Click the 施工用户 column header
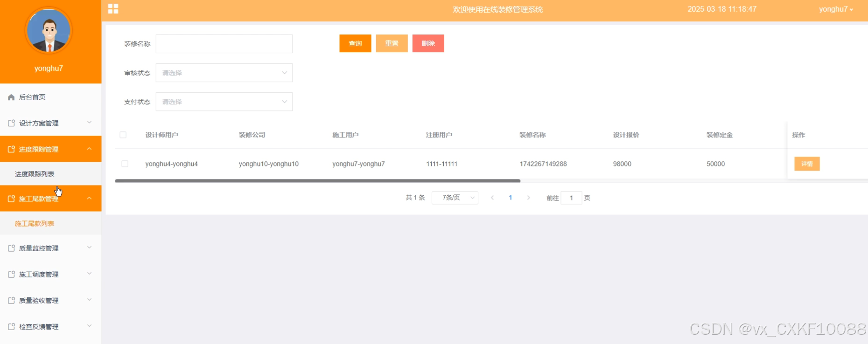 tap(345, 135)
